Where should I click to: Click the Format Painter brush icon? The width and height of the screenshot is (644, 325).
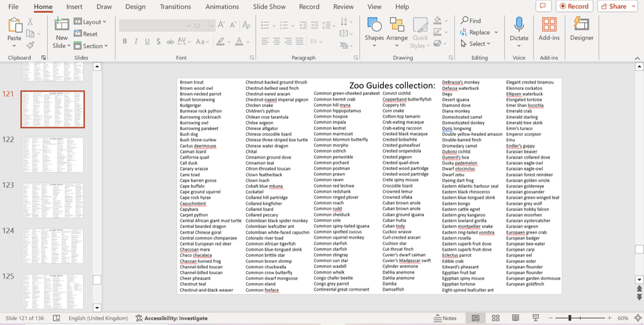30,45
